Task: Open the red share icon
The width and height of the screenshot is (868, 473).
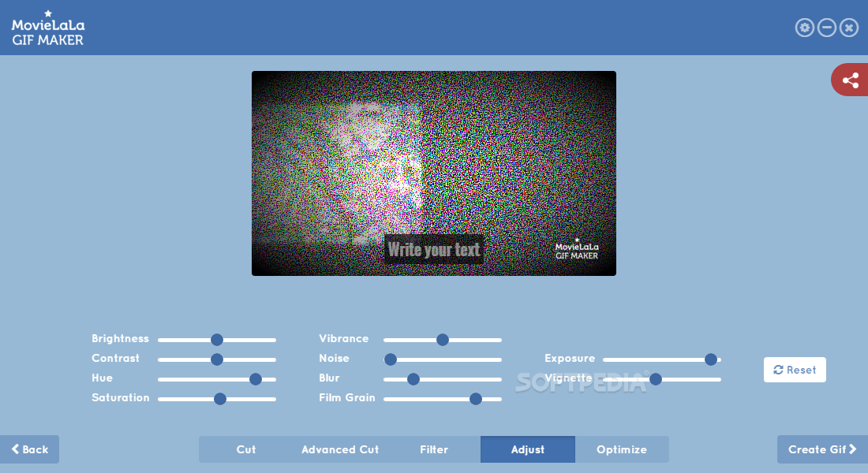Action: (x=851, y=80)
